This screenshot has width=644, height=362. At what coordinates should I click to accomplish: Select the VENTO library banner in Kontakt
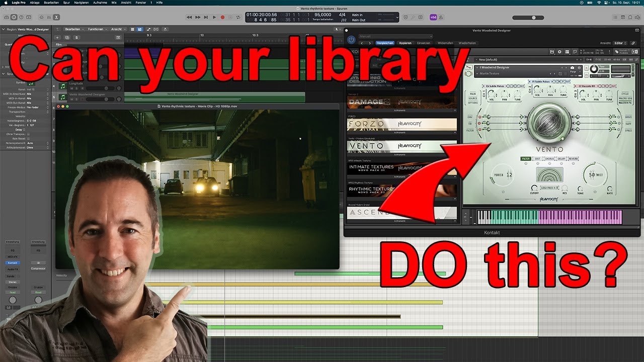tap(401, 146)
